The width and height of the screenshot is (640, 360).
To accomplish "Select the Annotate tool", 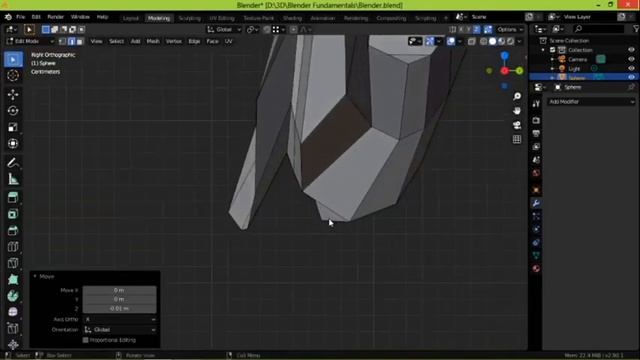I will pos(13,163).
